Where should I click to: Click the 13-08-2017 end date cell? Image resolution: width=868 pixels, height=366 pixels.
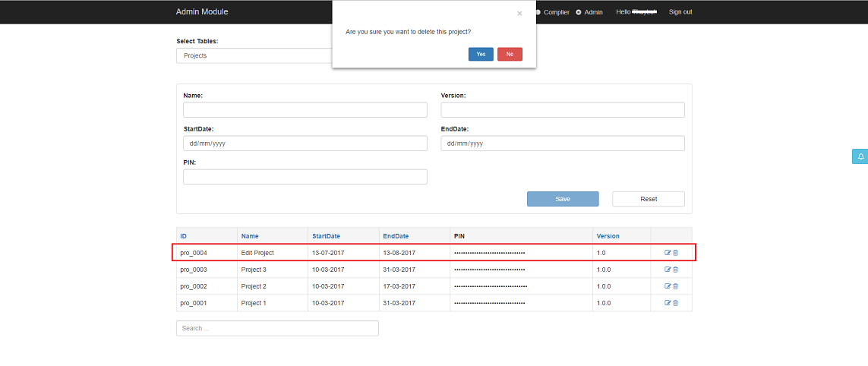pyautogui.click(x=415, y=253)
